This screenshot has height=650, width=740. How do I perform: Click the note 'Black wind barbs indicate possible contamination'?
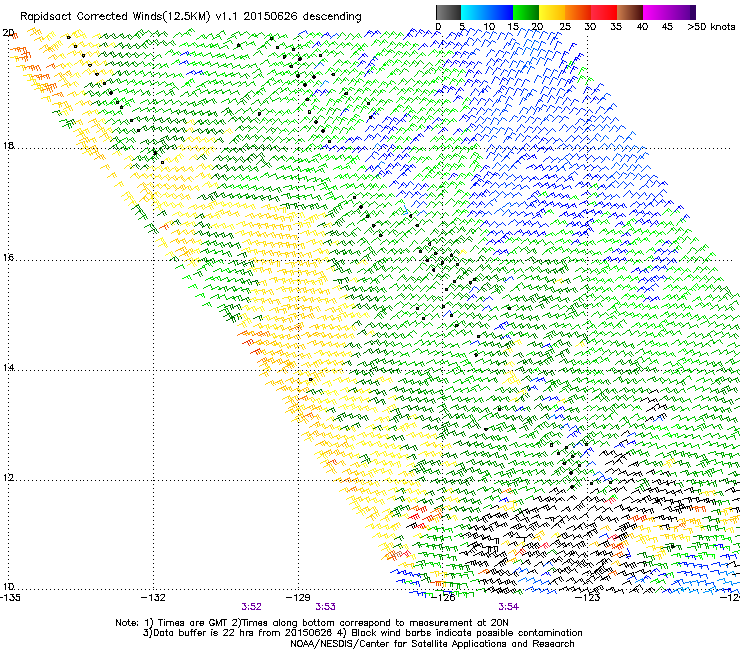467,633
